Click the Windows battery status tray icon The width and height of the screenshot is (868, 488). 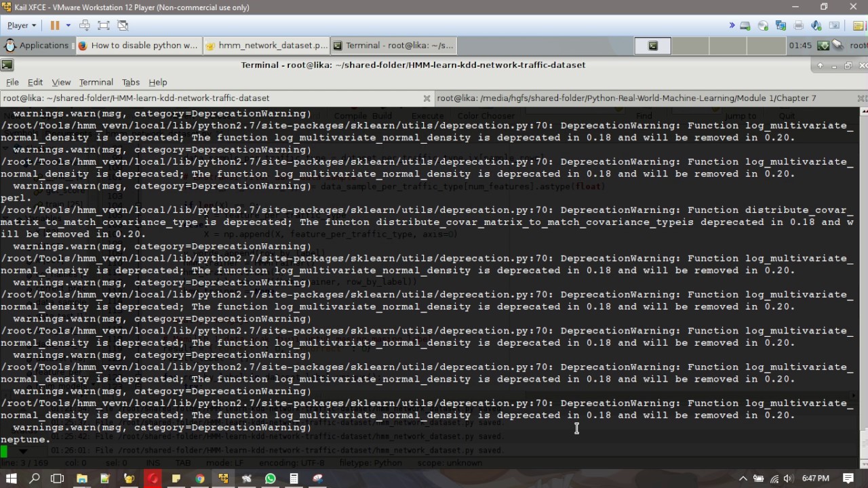tap(759, 479)
